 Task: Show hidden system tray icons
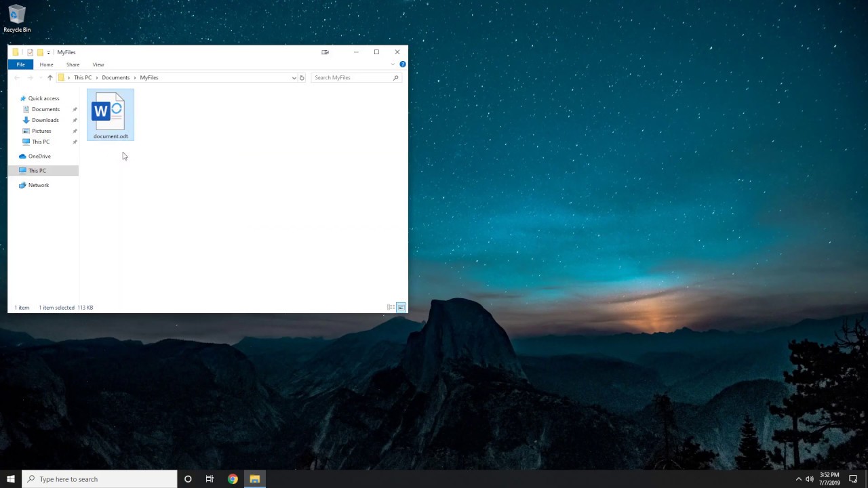point(798,479)
